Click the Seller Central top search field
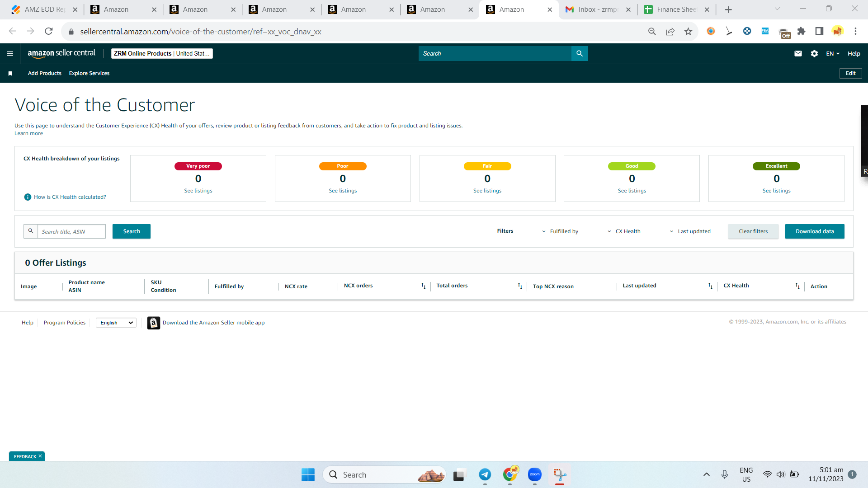Viewport: 868px width, 488px height. pos(495,53)
